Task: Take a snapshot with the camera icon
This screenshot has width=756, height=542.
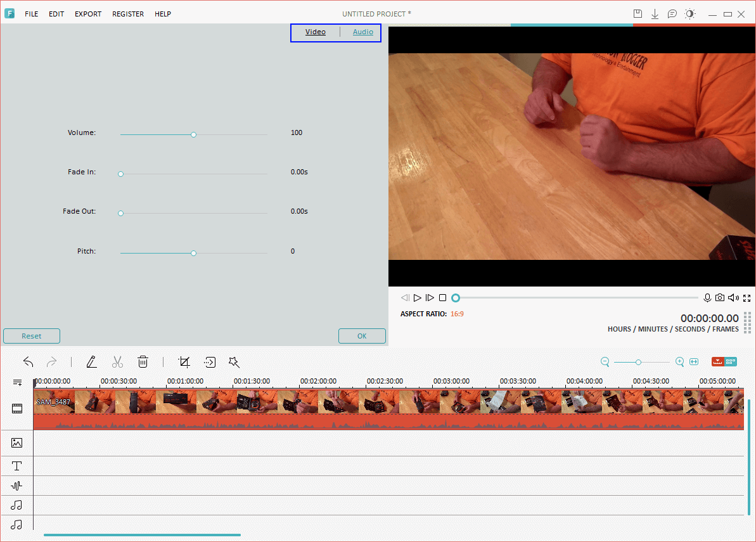Action: coord(720,298)
